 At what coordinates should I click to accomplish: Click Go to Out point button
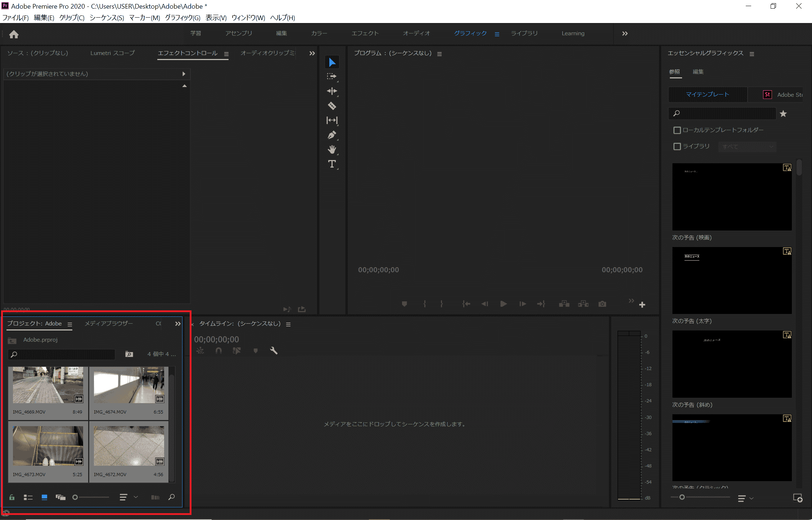click(541, 304)
